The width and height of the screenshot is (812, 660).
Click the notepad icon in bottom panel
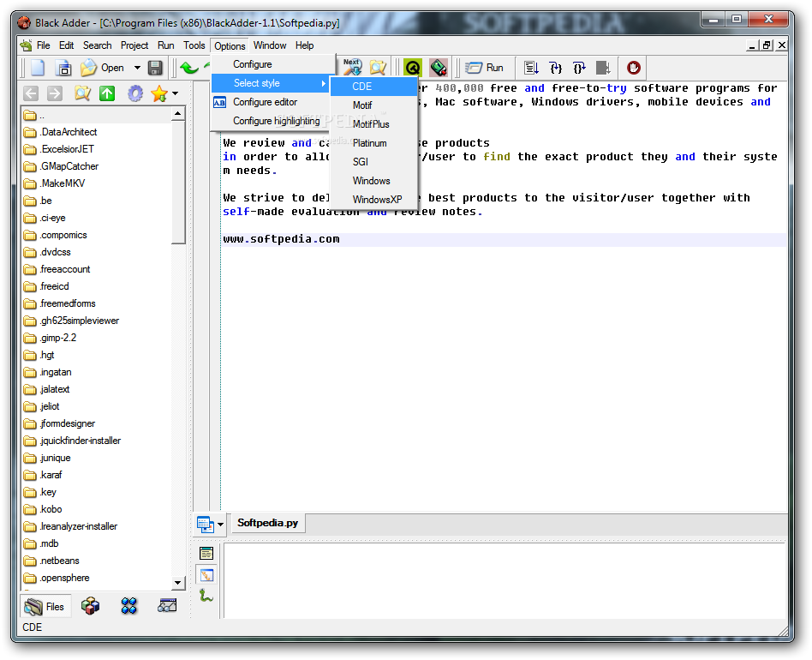pos(206,554)
